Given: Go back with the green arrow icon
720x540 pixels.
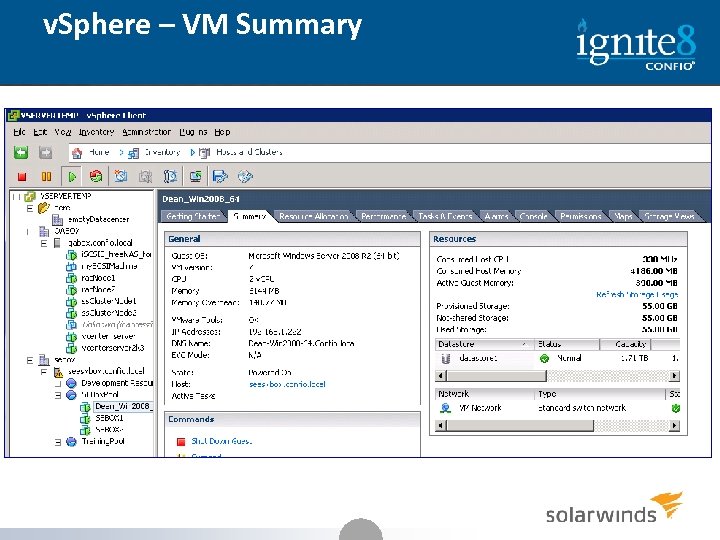Looking at the screenshot, I should [x=21, y=152].
